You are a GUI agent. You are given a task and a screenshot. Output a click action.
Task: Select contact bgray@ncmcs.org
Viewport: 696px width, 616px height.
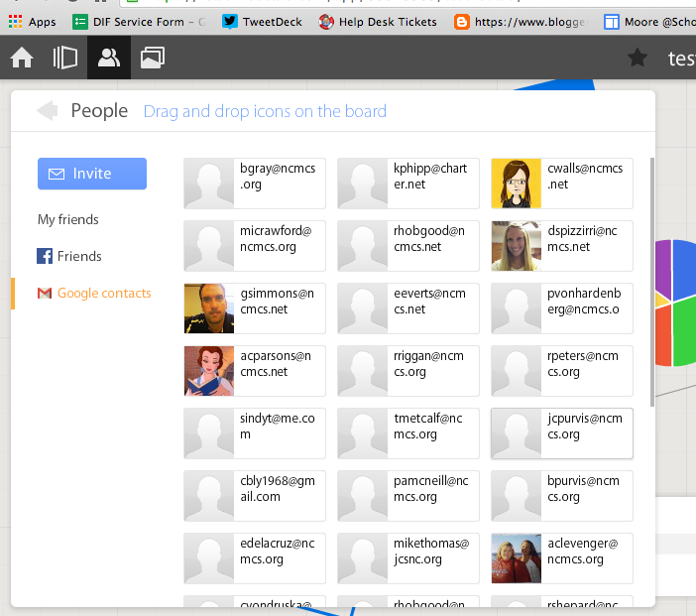(x=255, y=184)
